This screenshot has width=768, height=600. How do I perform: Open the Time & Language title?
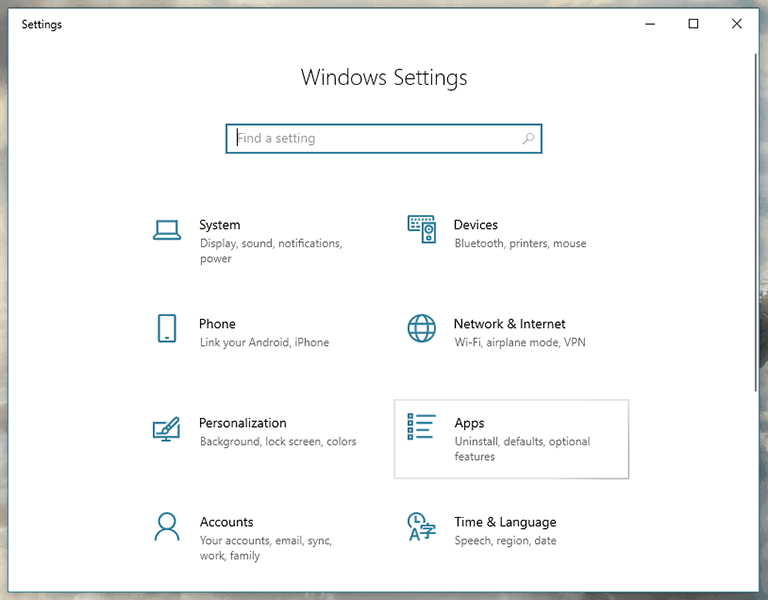[505, 522]
